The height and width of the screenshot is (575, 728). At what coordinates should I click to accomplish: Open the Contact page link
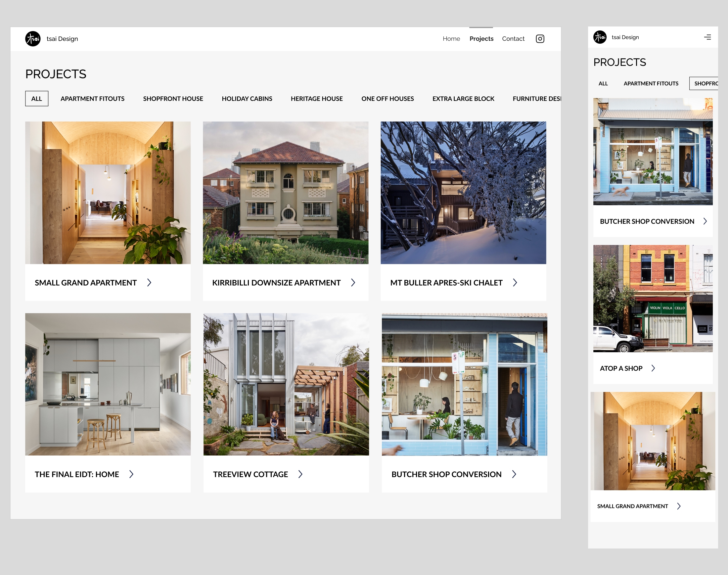point(513,39)
